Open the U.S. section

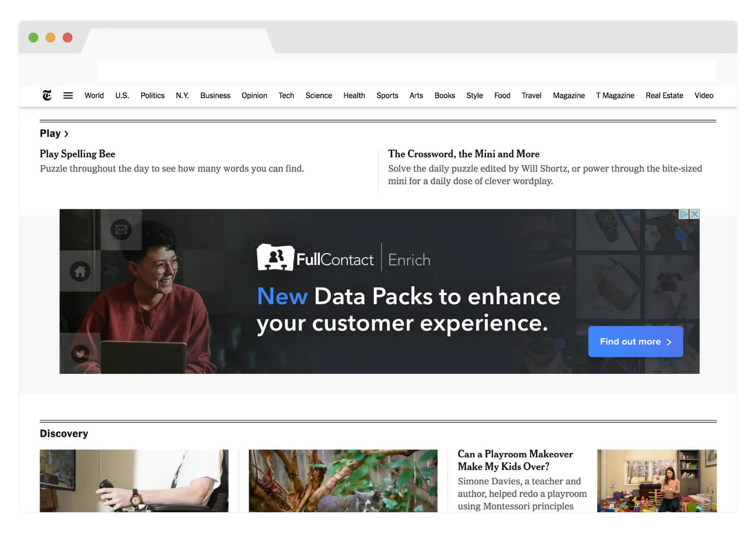point(122,95)
